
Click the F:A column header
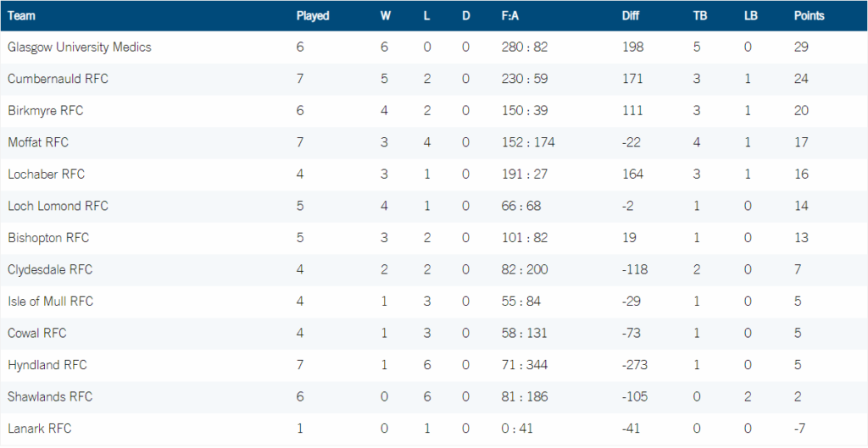[509, 16]
